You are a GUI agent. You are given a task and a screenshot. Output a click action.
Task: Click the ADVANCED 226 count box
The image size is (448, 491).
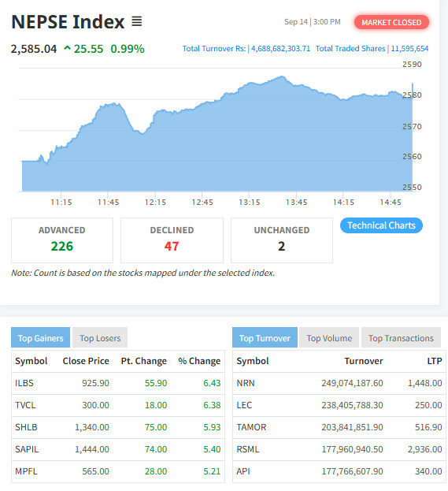(62, 240)
